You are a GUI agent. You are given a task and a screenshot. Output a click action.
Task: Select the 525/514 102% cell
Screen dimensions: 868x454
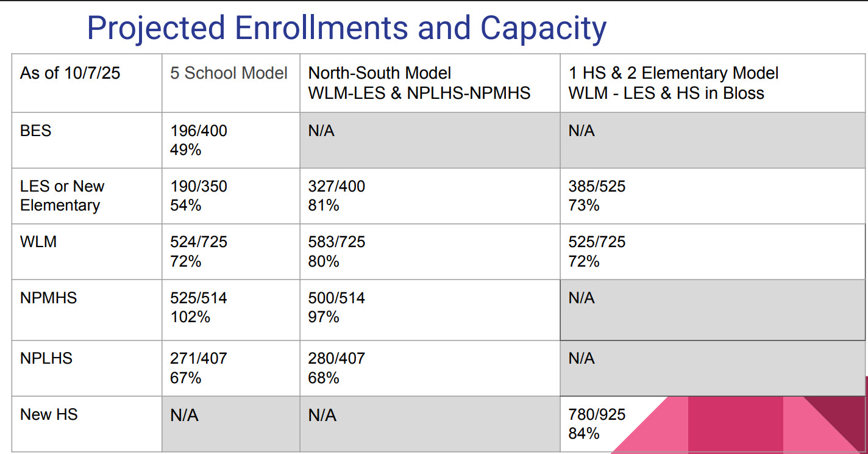tap(199, 308)
